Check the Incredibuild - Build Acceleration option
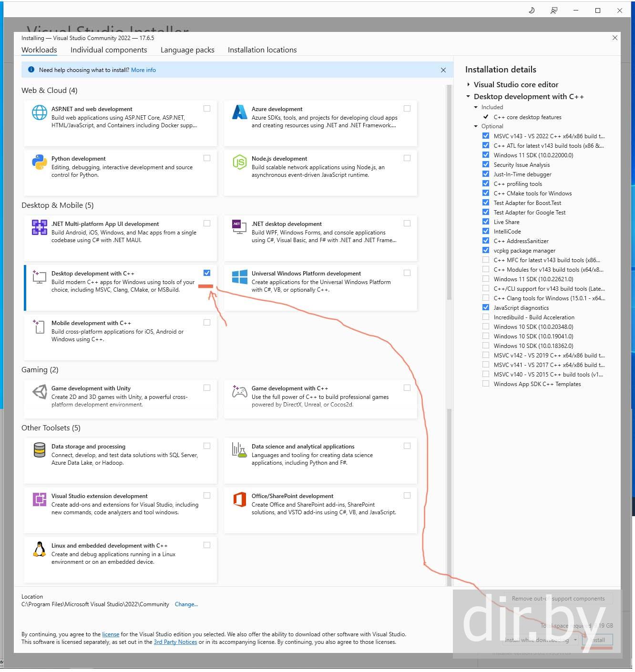The height and width of the screenshot is (672, 635). pyautogui.click(x=486, y=317)
